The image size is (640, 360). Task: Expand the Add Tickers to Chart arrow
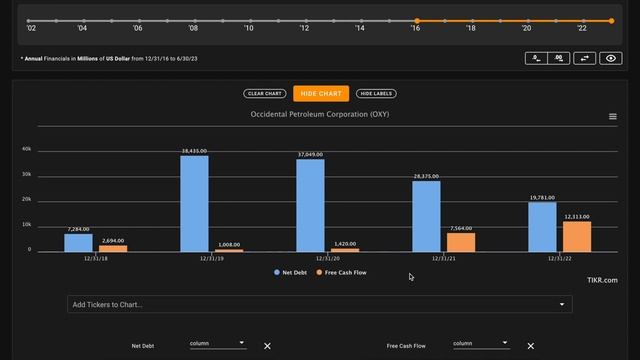[562, 304]
